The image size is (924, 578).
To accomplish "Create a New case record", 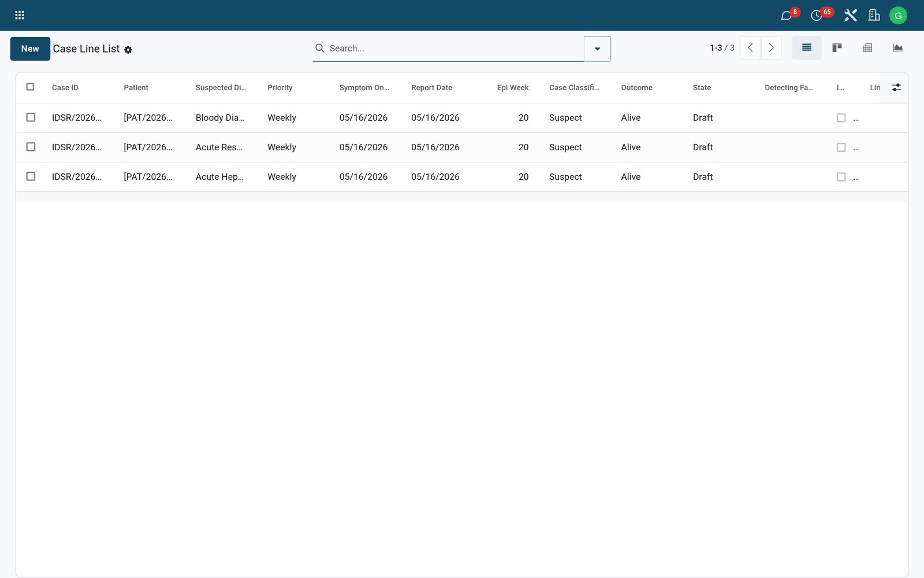I will point(30,49).
